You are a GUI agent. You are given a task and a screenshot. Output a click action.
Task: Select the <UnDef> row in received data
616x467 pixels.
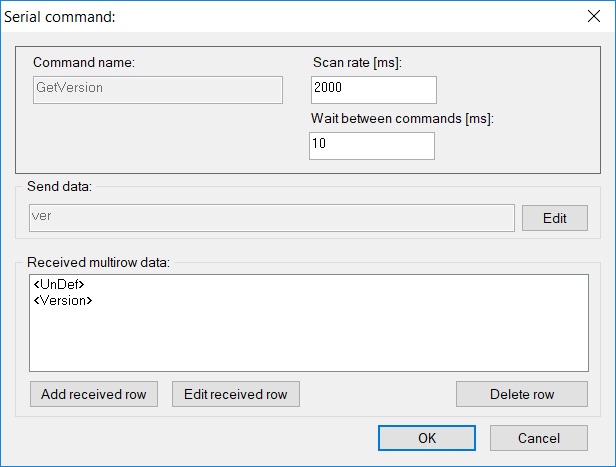tap(59, 284)
